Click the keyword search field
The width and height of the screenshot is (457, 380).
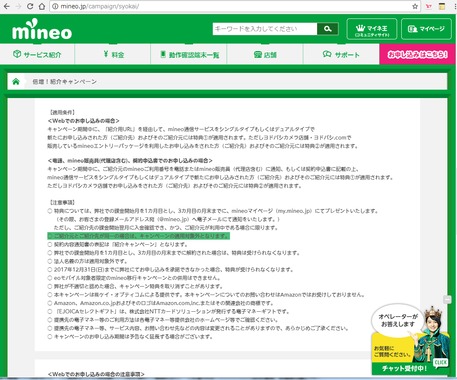pyautogui.click(x=265, y=29)
